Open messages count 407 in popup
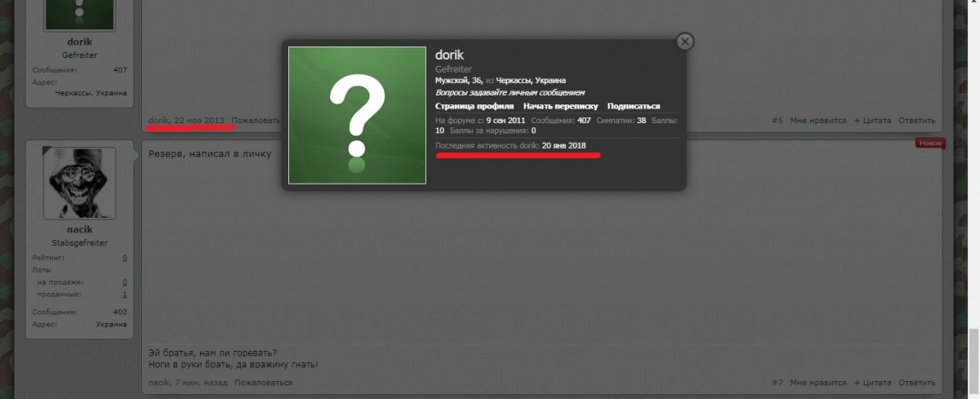The width and height of the screenshot is (980, 399). (x=584, y=121)
